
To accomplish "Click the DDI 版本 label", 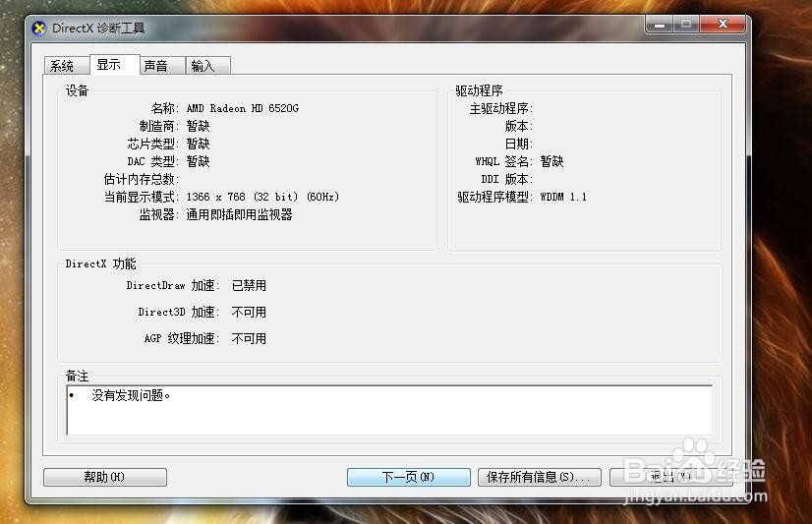I will coord(506,179).
